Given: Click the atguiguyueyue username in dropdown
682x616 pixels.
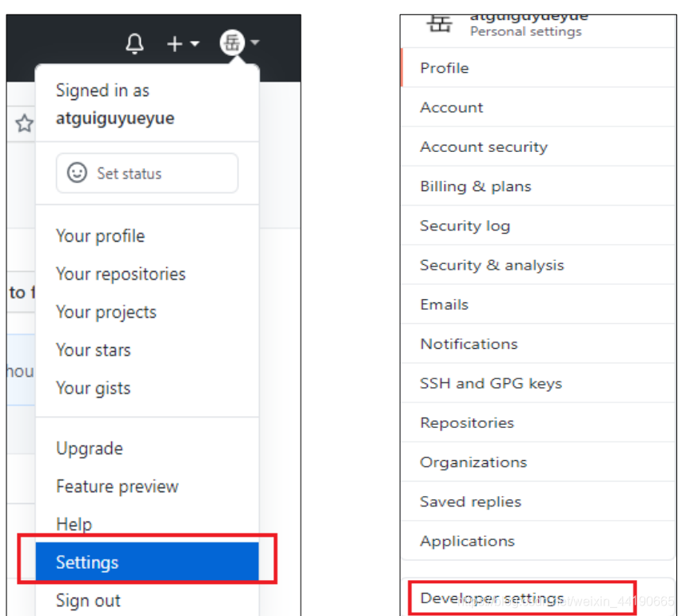Looking at the screenshot, I should tap(115, 118).
